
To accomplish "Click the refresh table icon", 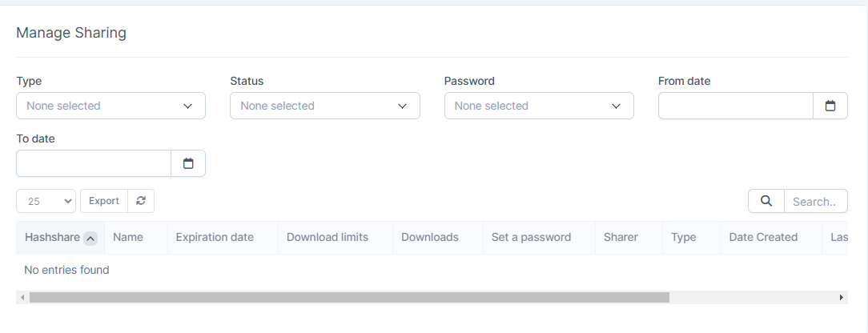I will 141,201.
